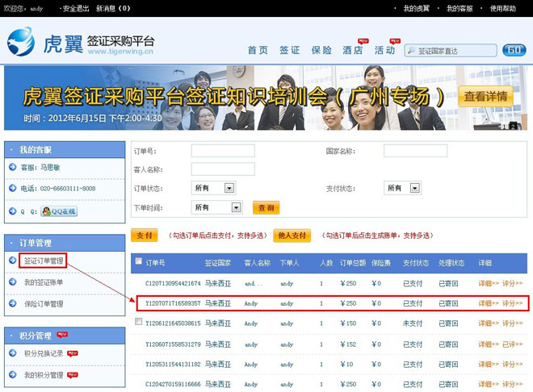Viewport: 533px width, 392px height.
Task: Click the 未支付 status of order Y1206121645038615
Action: point(413,323)
